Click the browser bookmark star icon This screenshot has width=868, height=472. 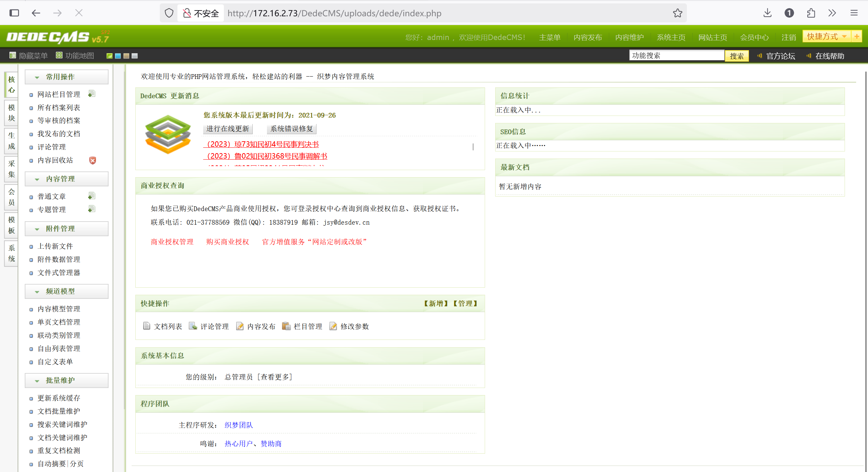pos(677,13)
